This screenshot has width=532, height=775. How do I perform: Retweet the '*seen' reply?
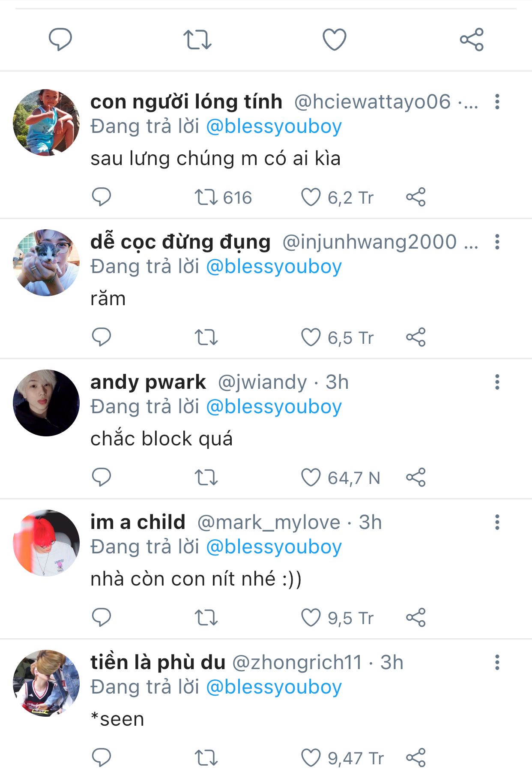pos(206,758)
